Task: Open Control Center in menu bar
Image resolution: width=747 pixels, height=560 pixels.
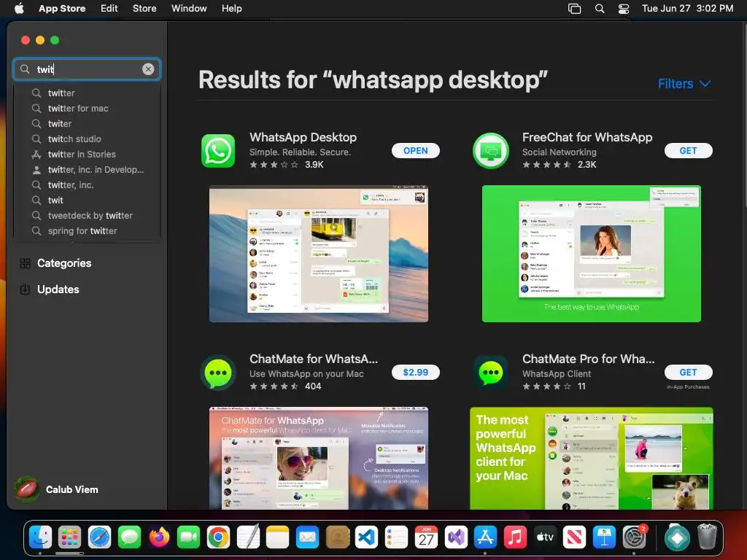Action: pos(624,9)
